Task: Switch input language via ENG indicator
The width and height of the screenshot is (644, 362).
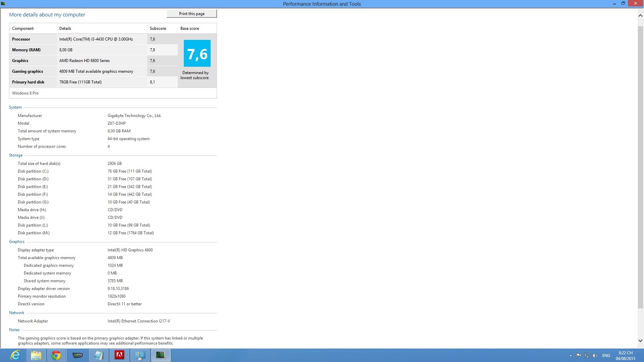Action: coord(606,356)
